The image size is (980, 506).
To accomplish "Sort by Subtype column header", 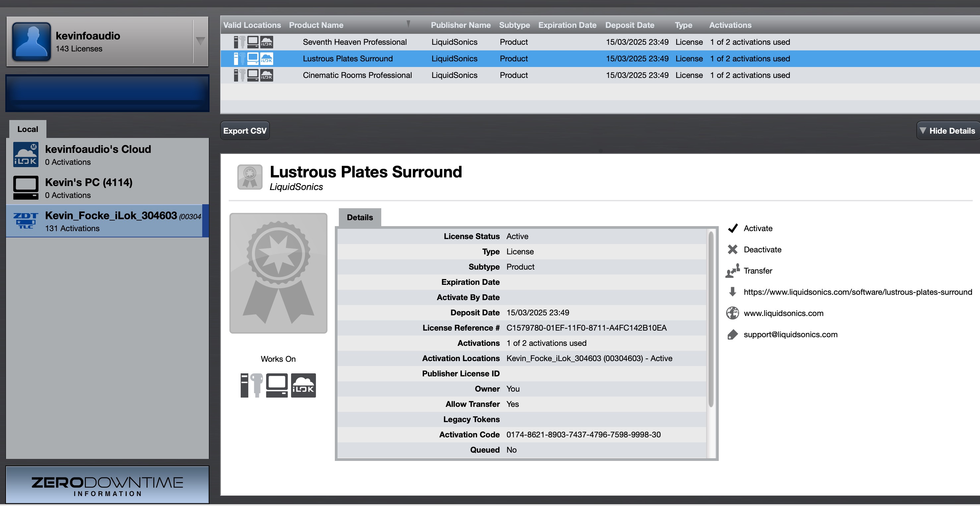I will [514, 25].
